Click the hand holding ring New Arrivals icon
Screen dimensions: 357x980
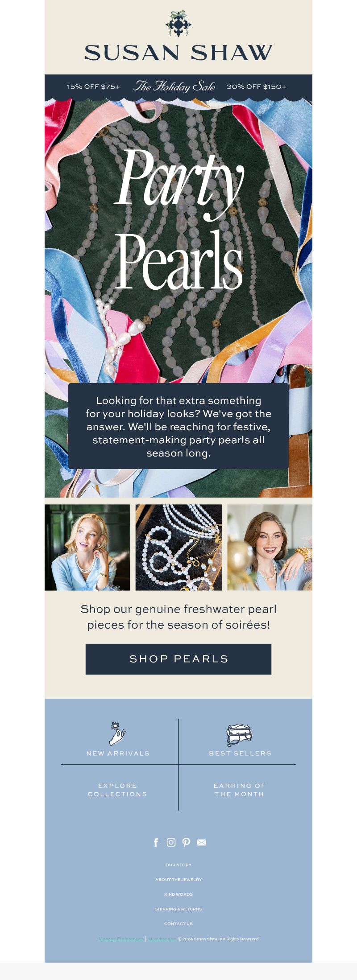coord(118,733)
